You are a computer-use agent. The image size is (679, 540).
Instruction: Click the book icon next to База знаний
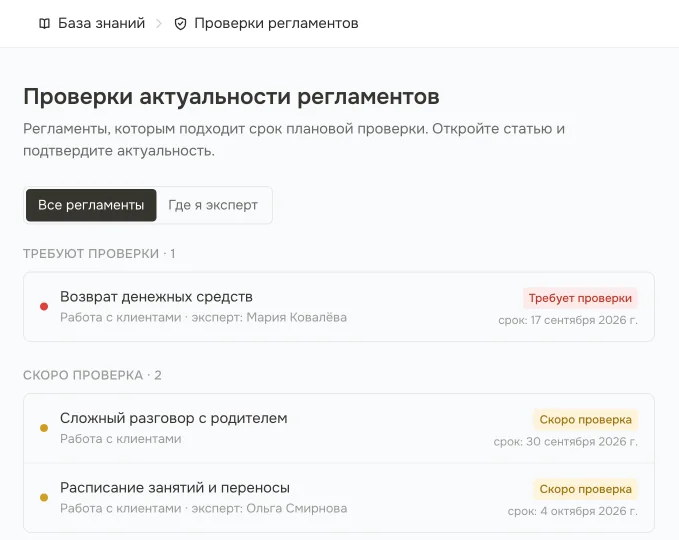click(x=44, y=23)
